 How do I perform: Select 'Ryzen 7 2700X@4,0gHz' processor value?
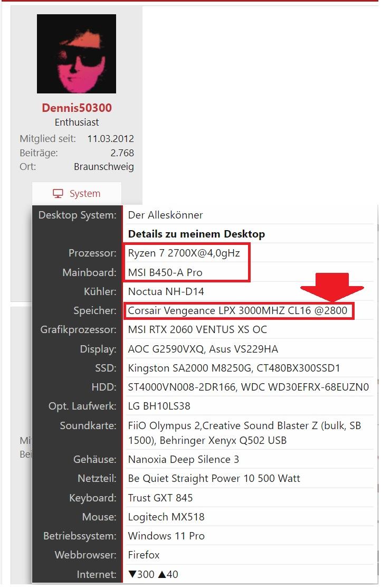184,253
